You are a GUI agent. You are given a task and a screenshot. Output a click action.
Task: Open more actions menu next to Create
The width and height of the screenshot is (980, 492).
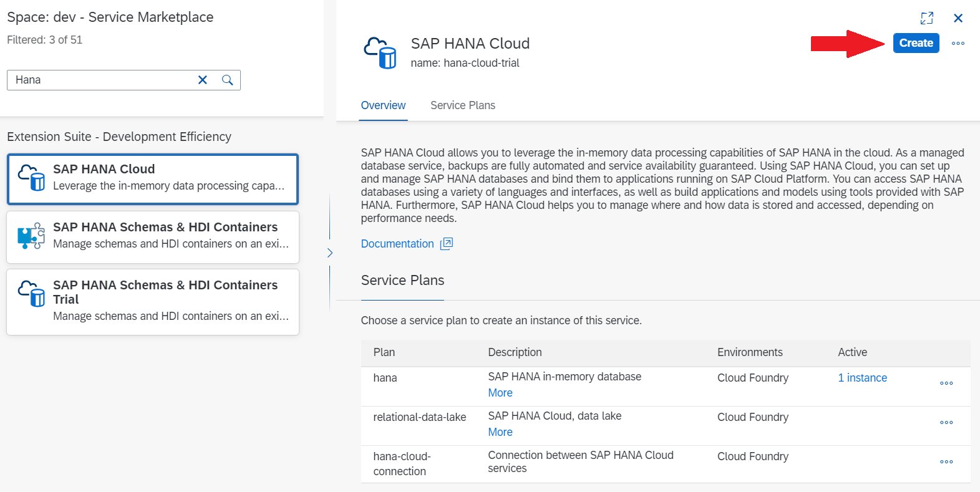pyautogui.click(x=958, y=43)
